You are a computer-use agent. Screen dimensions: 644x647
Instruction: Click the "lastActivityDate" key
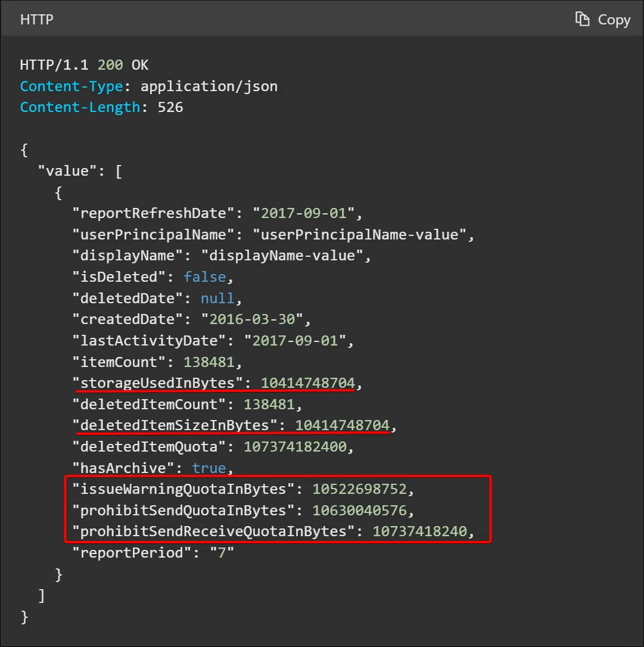pos(149,341)
